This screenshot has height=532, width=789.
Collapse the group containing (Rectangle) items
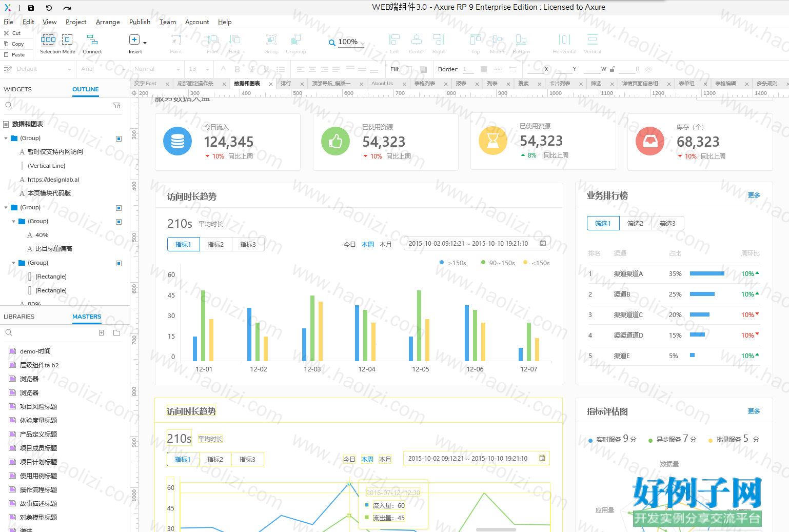[13, 263]
